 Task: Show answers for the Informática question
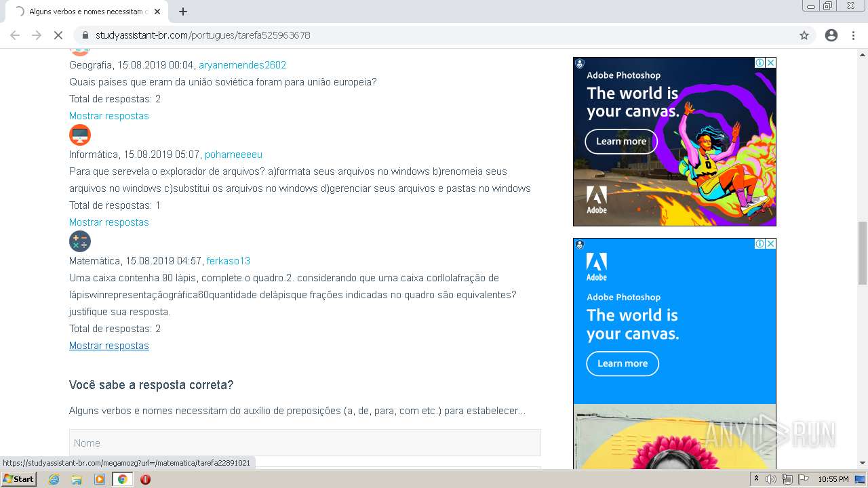pos(108,222)
